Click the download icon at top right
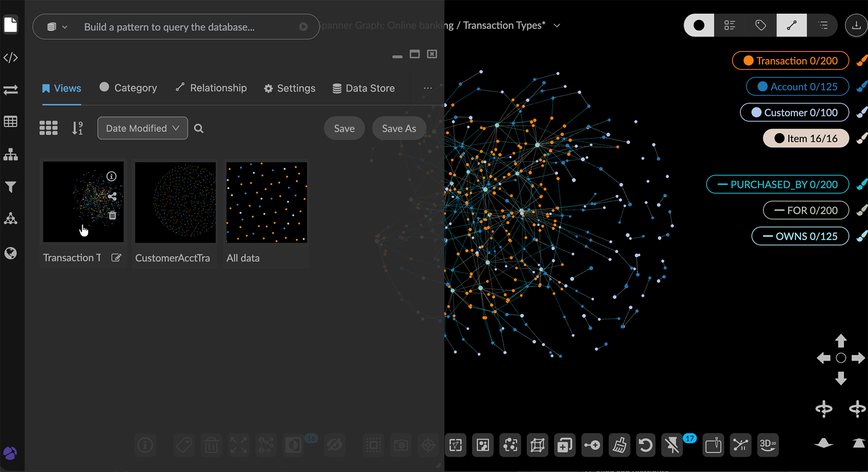Image resolution: width=868 pixels, height=472 pixels. click(856, 25)
